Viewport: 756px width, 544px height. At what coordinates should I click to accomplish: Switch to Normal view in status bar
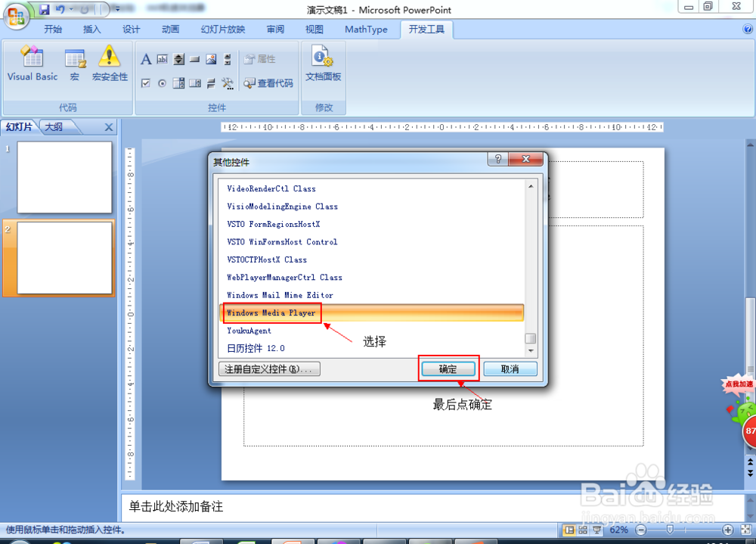tap(569, 530)
